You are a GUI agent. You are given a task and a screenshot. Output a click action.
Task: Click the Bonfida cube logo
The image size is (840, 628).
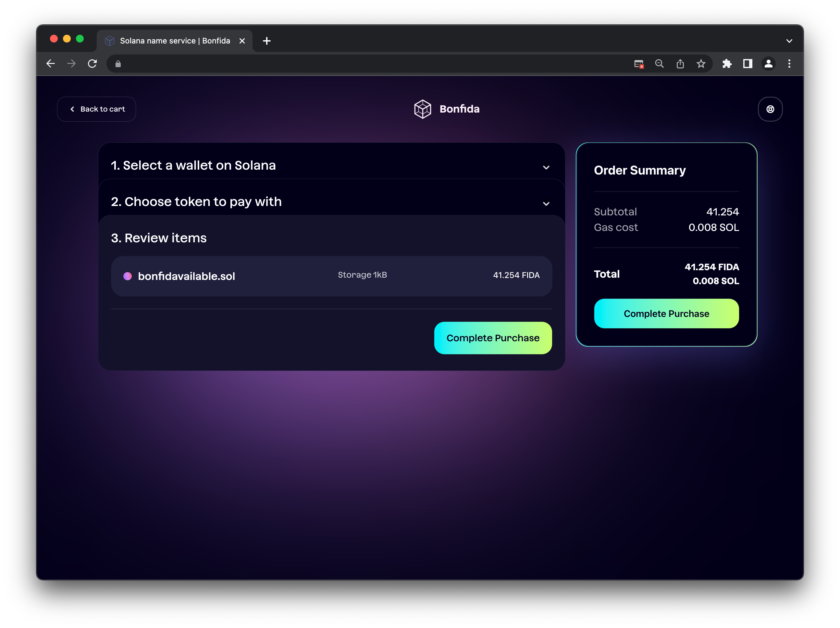click(x=422, y=109)
